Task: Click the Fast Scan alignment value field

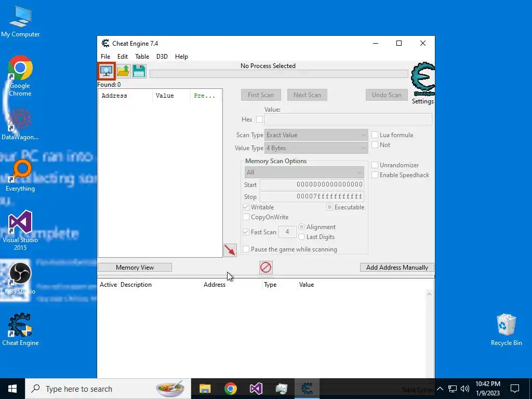Action: pyautogui.click(x=287, y=232)
